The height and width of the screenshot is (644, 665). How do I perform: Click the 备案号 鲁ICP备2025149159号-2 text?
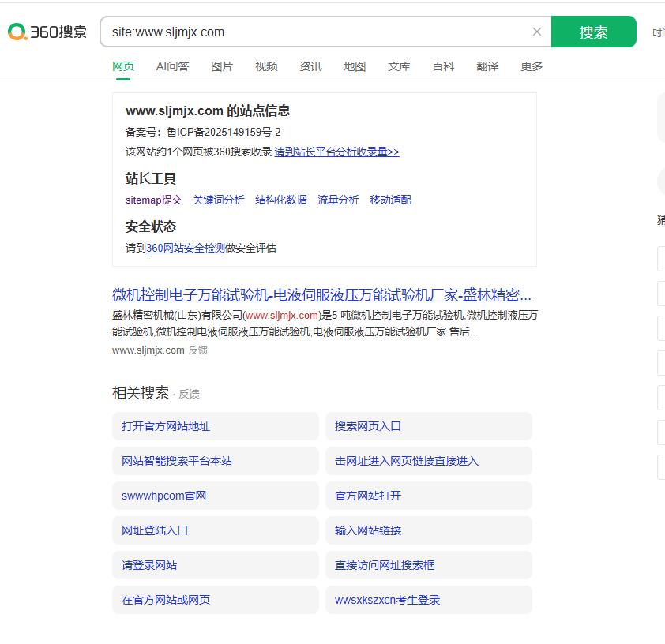[203, 132]
